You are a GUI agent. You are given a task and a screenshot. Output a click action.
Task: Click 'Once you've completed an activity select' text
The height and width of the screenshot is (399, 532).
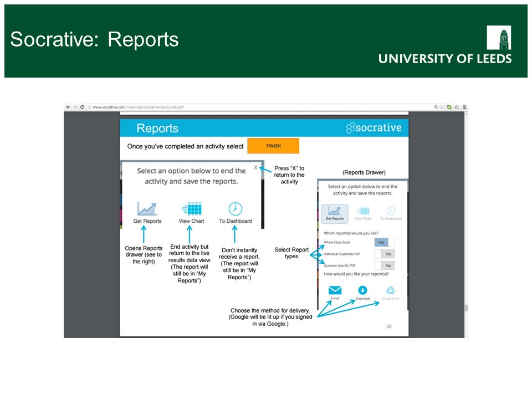(185, 146)
